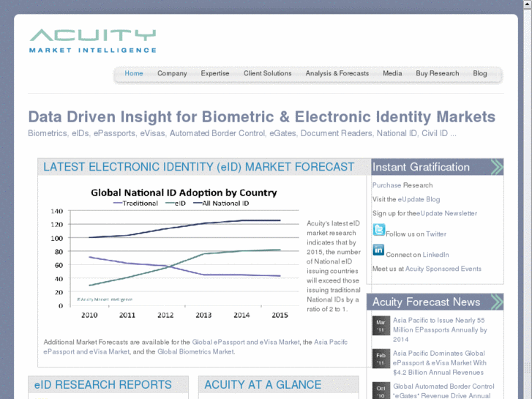The width and height of the screenshot is (532, 399).
Task: Open the Home menu item
Action: click(134, 73)
